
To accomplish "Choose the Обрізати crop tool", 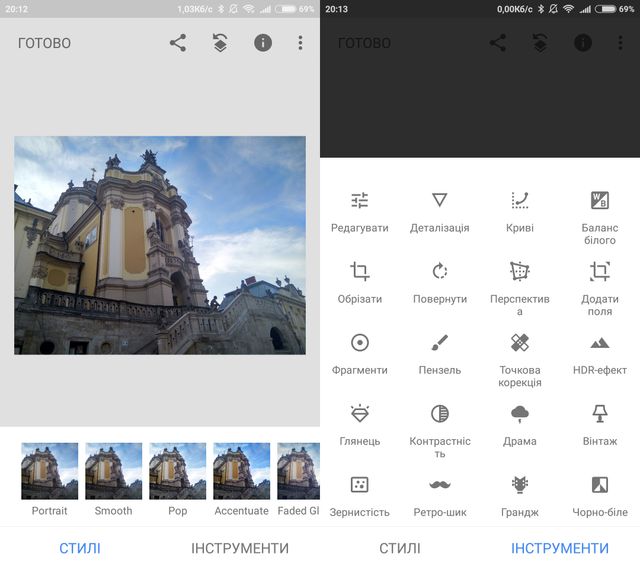I will (360, 282).
